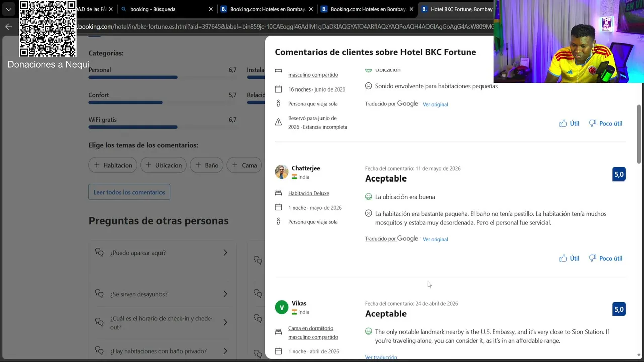Click 'Traducido por Google' in Chatterjee's review

[x=391, y=239]
